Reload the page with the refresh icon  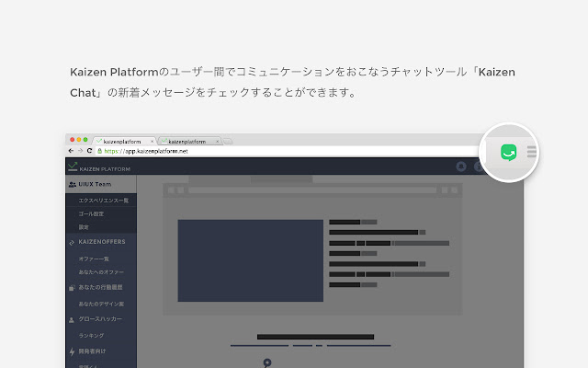(x=89, y=151)
